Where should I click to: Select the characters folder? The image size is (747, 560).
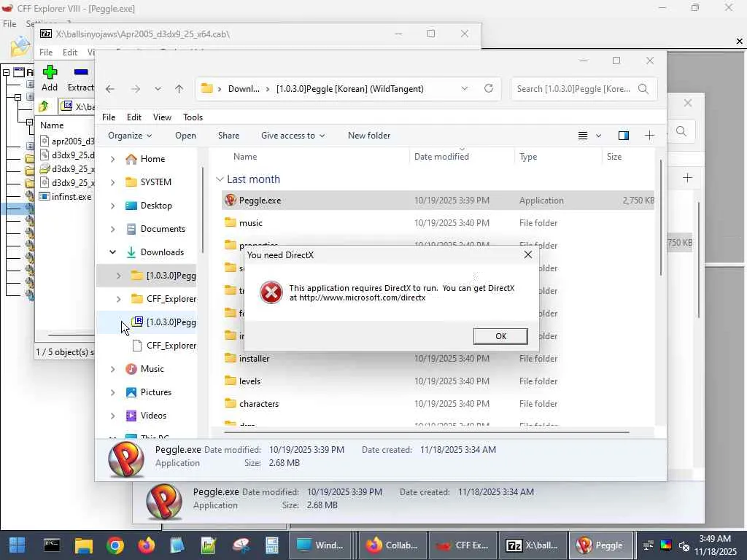pyautogui.click(x=259, y=404)
